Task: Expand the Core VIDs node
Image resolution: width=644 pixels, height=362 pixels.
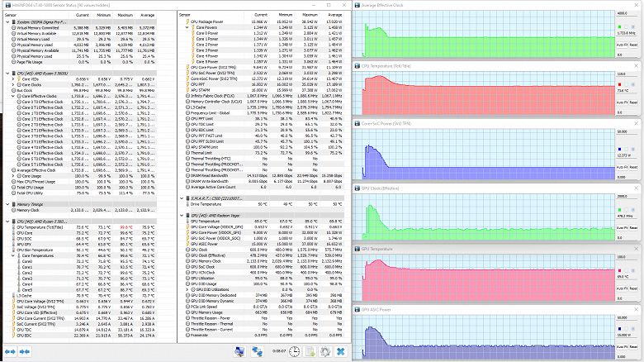Action: click(13, 79)
